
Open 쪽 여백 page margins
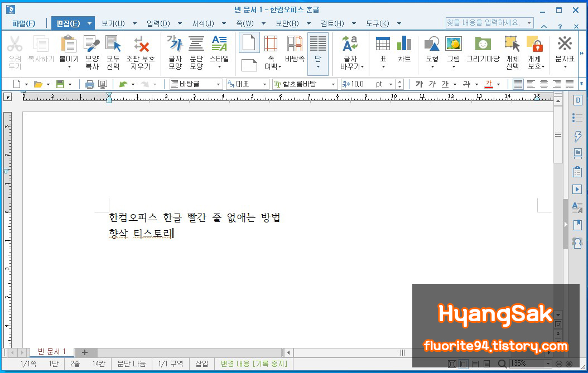[271, 43]
